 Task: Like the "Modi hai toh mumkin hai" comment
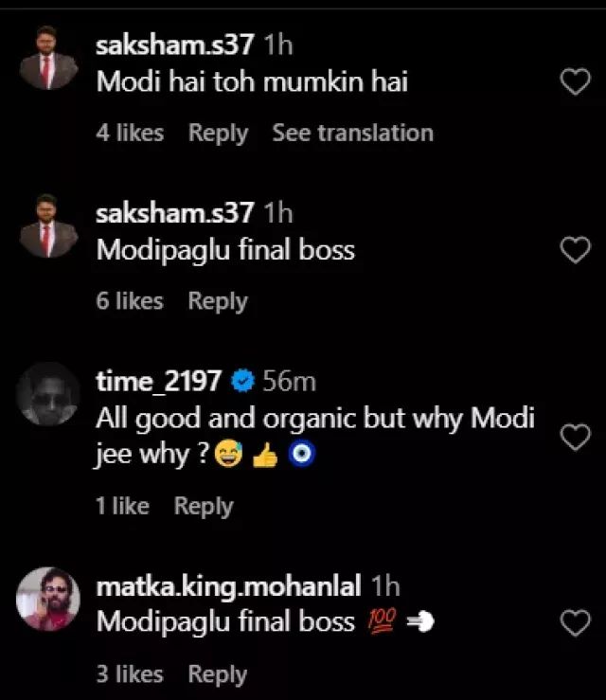(x=576, y=83)
